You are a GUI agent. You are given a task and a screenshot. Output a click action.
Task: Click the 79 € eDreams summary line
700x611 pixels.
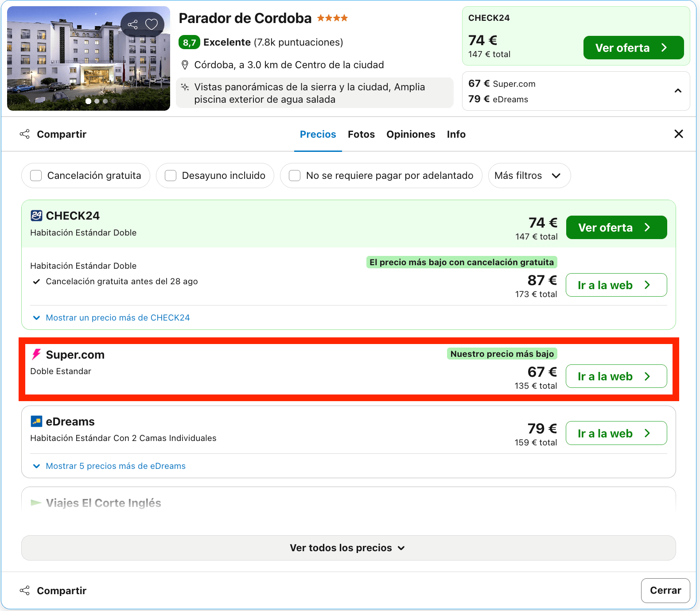click(x=498, y=99)
